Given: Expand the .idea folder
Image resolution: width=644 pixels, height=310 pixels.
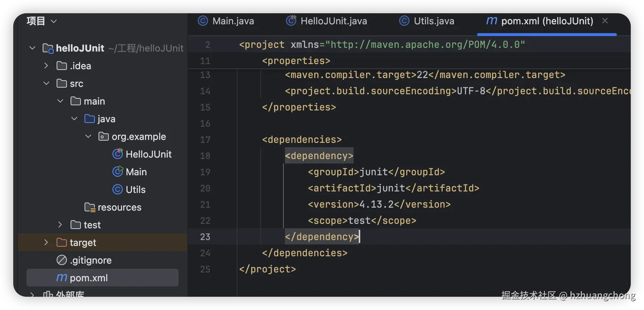Looking at the screenshot, I should pos(46,66).
